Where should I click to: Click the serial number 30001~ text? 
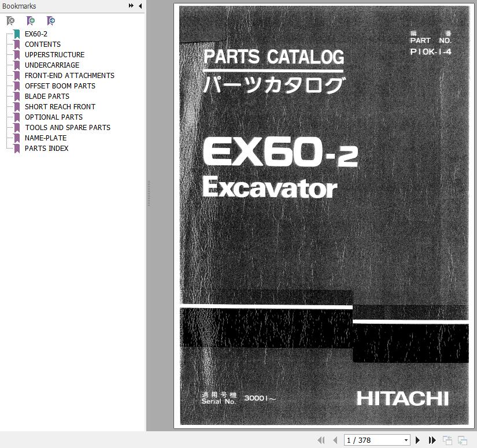[x=260, y=398]
